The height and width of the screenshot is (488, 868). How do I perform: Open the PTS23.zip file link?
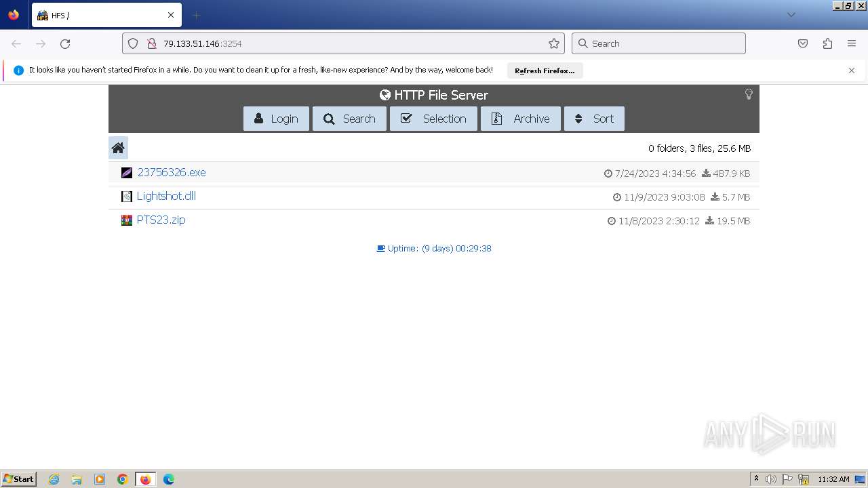click(161, 220)
